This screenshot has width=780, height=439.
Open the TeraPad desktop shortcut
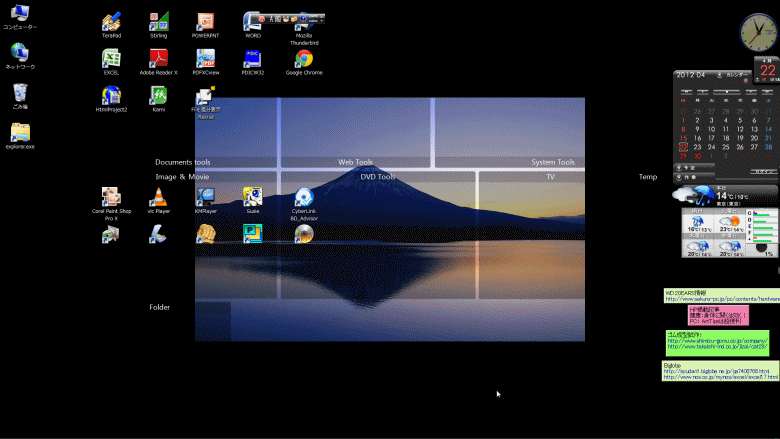tap(111, 22)
